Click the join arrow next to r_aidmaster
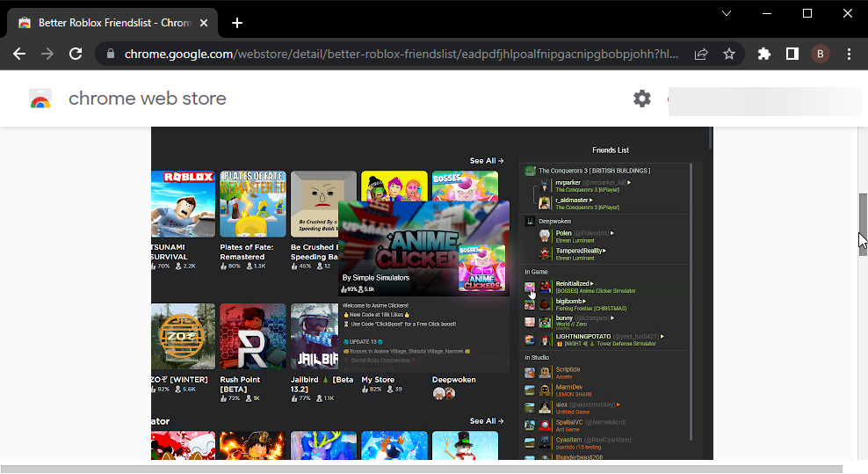This screenshot has height=474, width=868. click(x=590, y=201)
